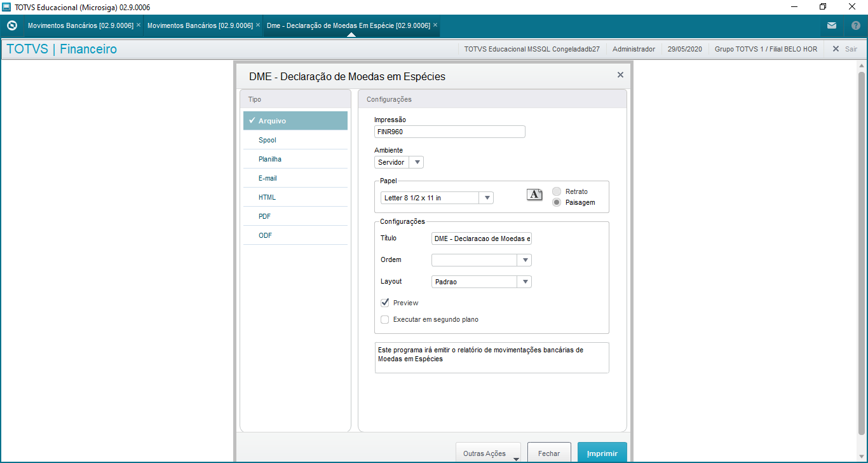Image resolution: width=868 pixels, height=463 pixels.
Task: Select the HTML output type
Action: click(295, 197)
